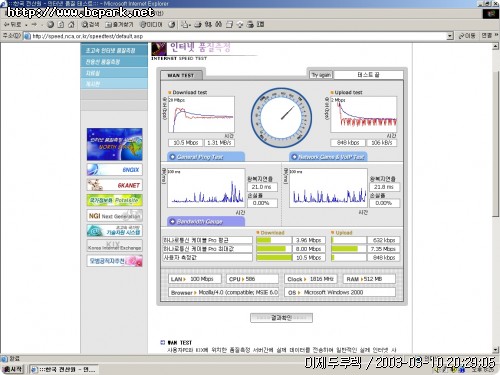
Task: Select the LAN 100 Mbps field
Action: point(195,279)
